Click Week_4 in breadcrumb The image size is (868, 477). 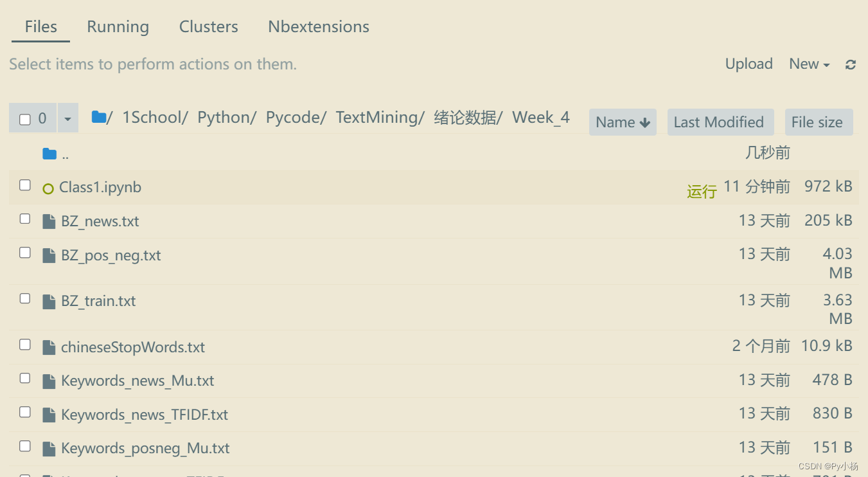[541, 118]
